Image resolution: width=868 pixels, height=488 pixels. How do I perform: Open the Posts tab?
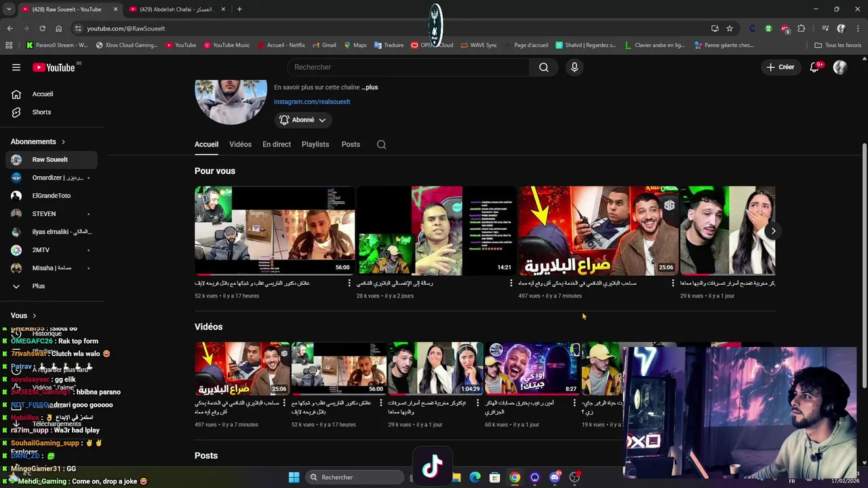pos(351,144)
